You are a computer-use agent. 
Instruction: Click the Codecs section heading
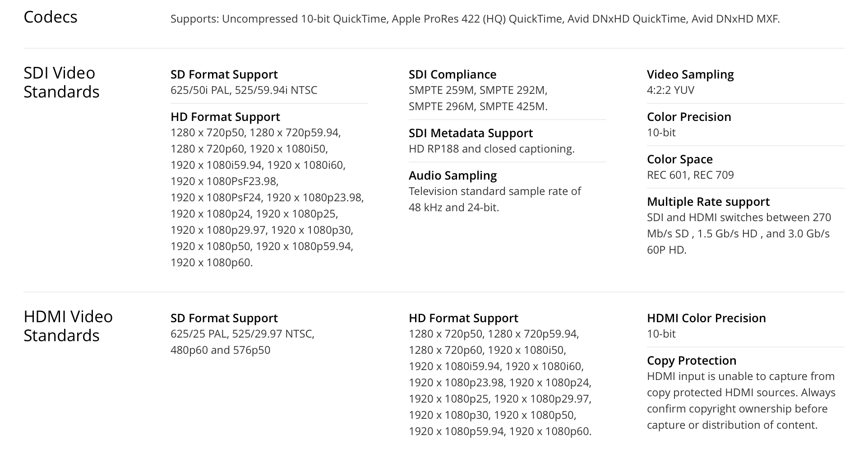(51, 18)
